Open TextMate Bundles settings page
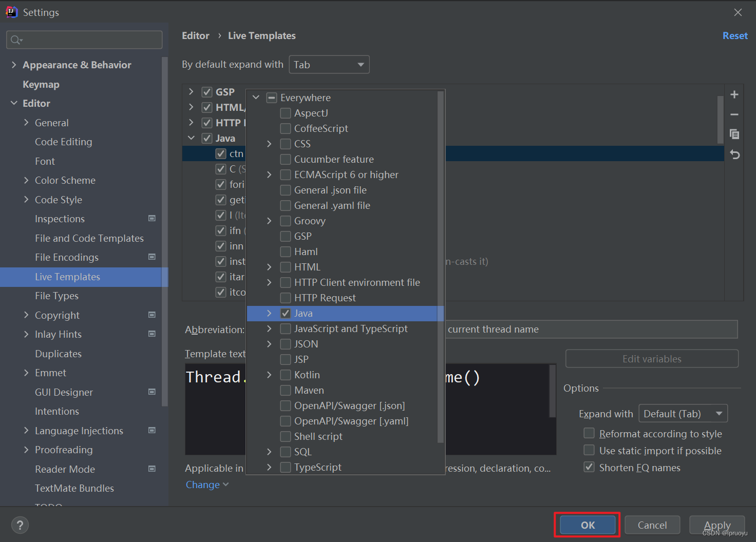 (74, 488)
